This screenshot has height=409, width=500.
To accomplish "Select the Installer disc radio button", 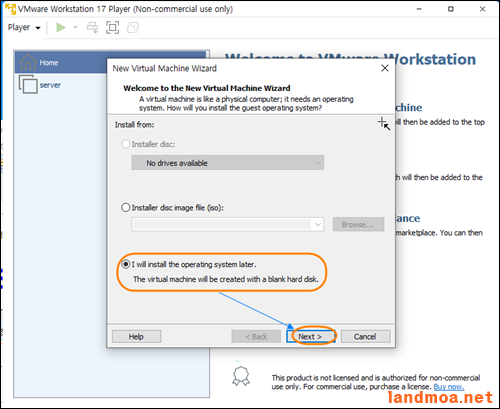I will 126,144.
